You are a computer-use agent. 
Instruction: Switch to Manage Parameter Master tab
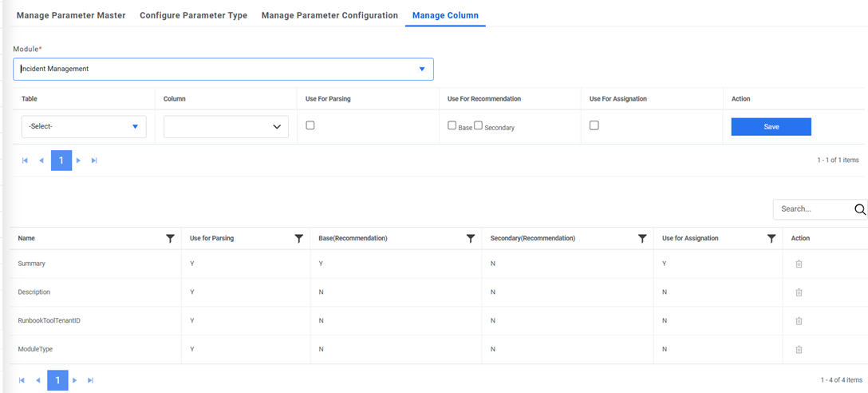click(x=71, y=15)
